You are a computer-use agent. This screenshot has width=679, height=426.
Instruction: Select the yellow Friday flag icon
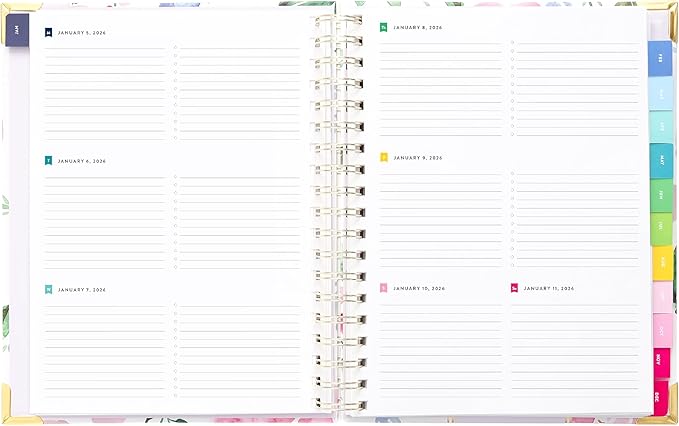[x=384, y=158]
